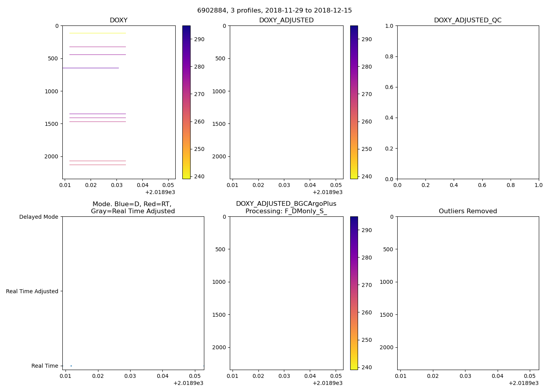Click the DOXY plot colorbar
Screen dimensions: 549x392
pyautogui.click(x=186, y=102)
